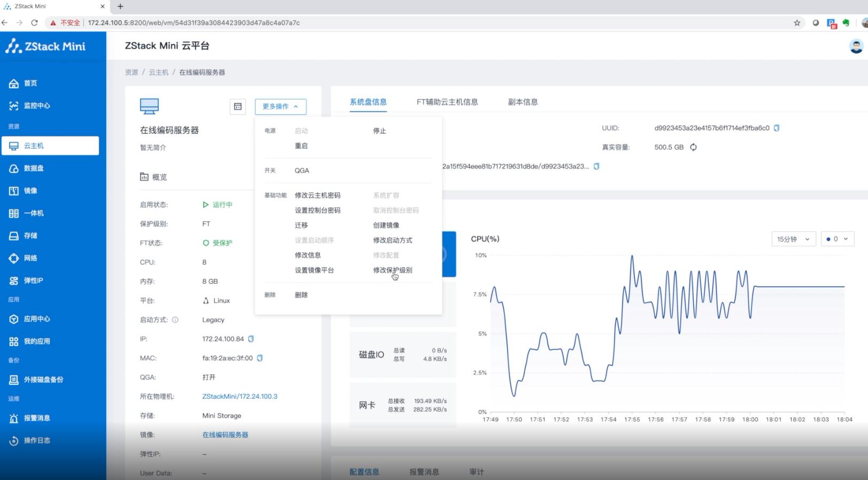Open the user avatar at top right
The width and height of the screenshot is (868, 480).
pos(856,47)
